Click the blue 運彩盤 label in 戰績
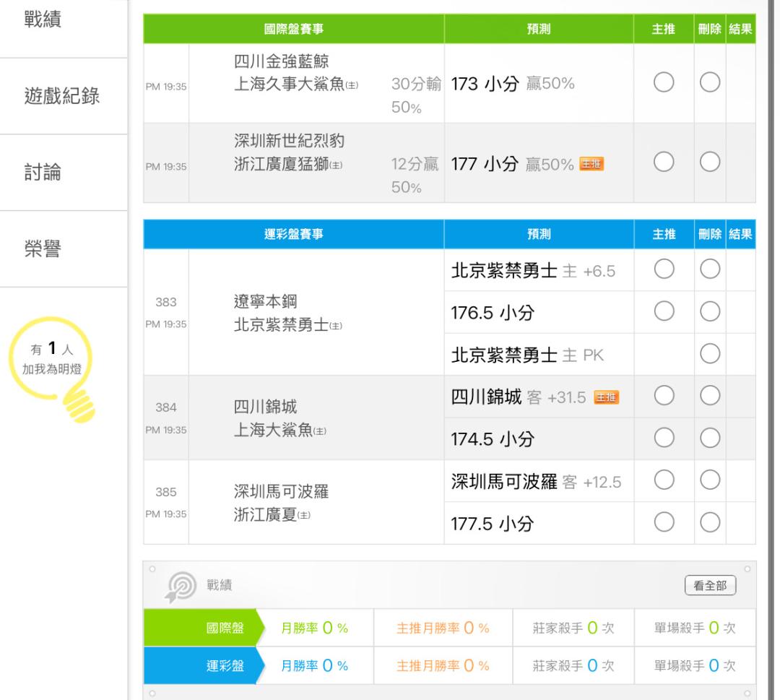The width and height of the screenshot is (780, 700). point(225,665)
